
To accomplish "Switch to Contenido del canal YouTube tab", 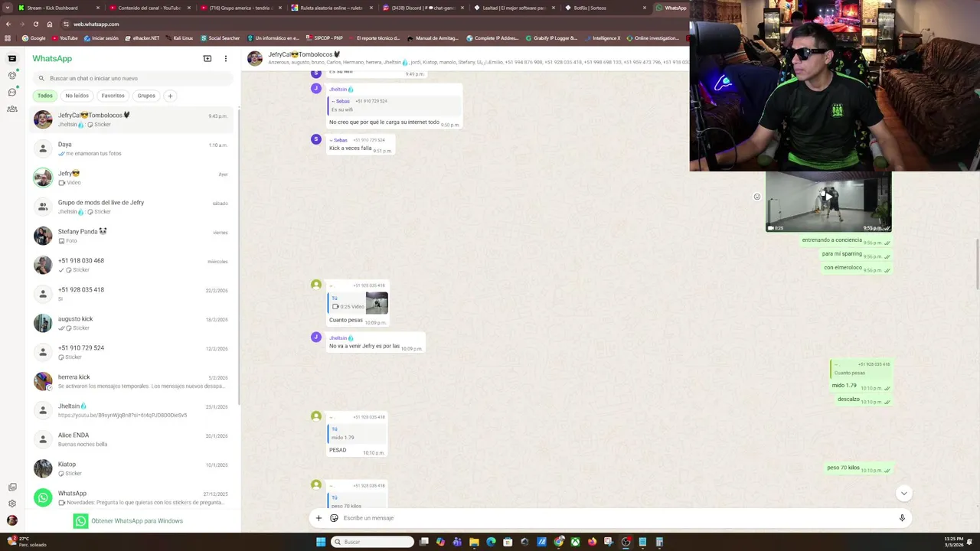I will [149, 8].
